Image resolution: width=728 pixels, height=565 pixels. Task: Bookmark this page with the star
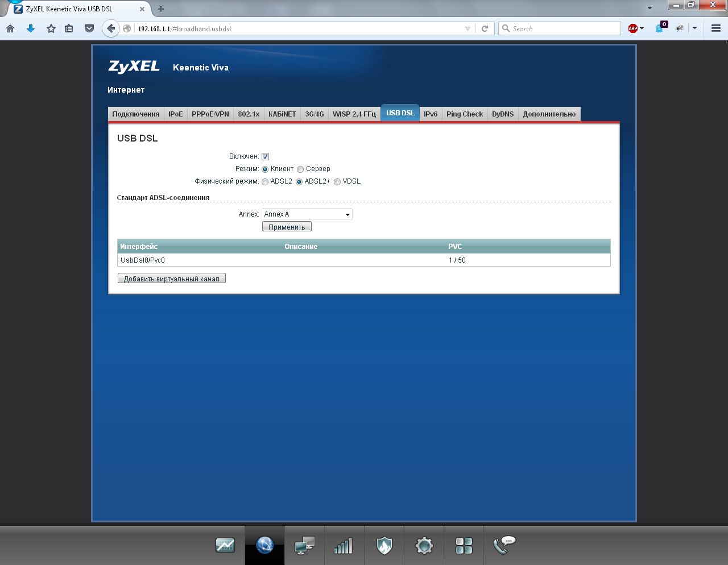click(51, 28)
